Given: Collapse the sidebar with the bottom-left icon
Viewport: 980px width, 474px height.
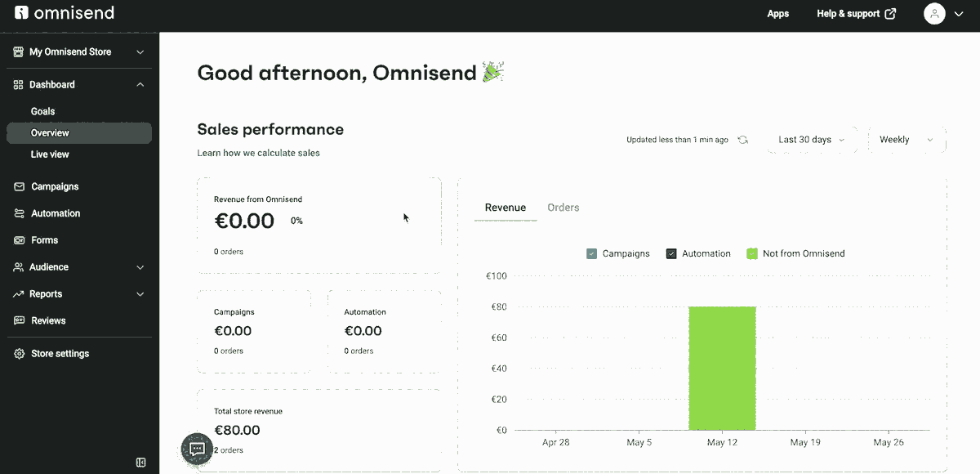Looking at the screenshot, I should [140, 462].
